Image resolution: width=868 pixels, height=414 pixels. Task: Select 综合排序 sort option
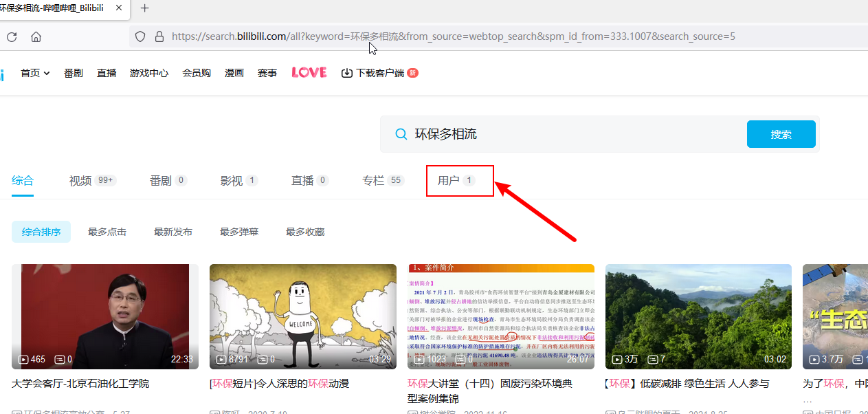41,232
